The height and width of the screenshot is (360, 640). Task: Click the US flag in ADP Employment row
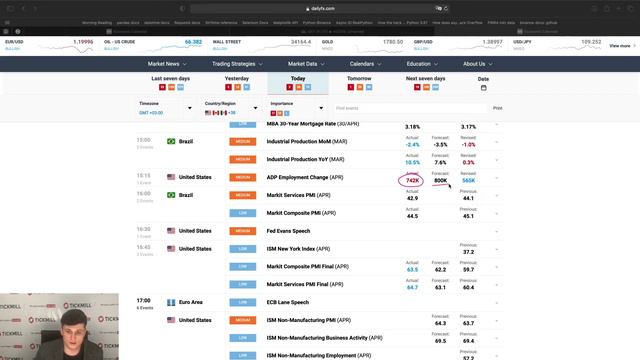(x=171, y=177)
